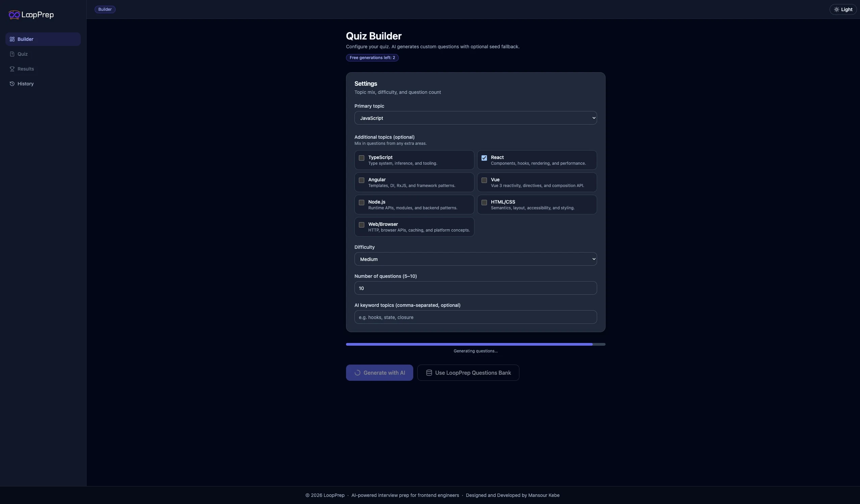860x504 pixels.
Task: Expand the JavaScript topic selector chevron
Action: 593,118
